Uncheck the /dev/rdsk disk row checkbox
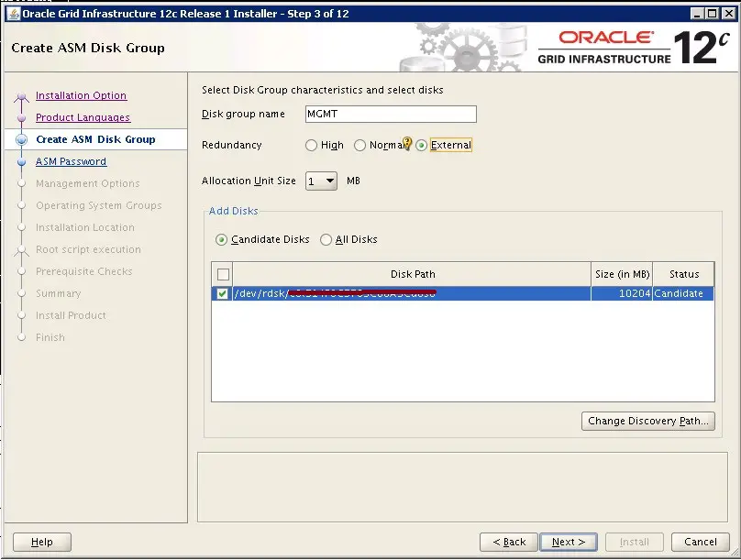This screenshot has height=560, width=741. coord(222,293)
